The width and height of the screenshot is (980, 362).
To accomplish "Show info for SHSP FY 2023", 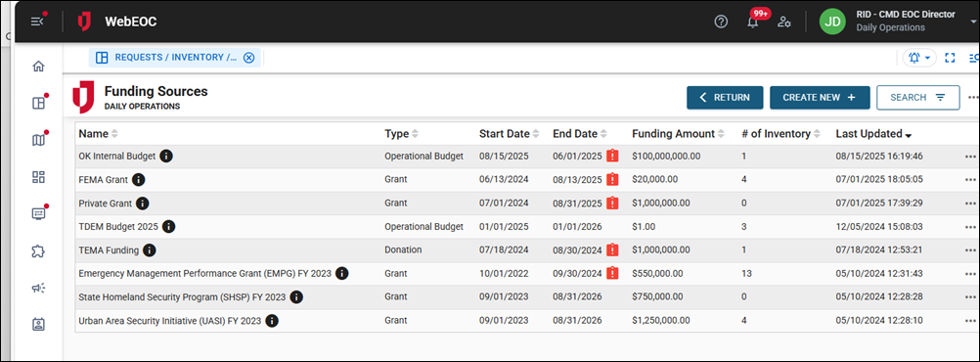I will pos(296,297).
